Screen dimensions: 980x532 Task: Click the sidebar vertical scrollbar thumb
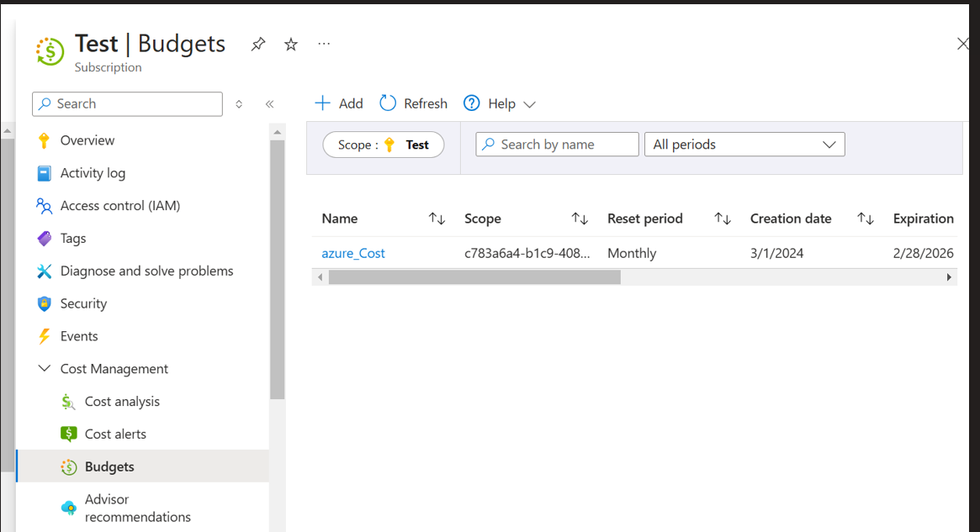(278, 269)
